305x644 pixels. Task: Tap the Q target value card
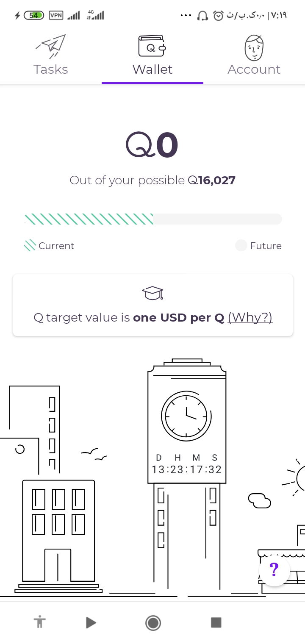pos(152,305)
